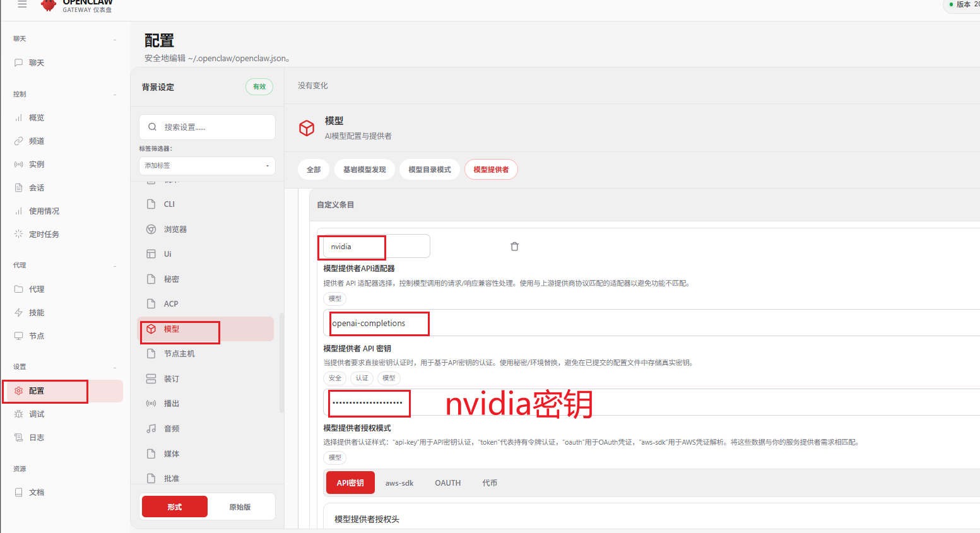Switch to the 全部 tab
The width and height of the screenshot is (980, 533).
click(314, 170)
